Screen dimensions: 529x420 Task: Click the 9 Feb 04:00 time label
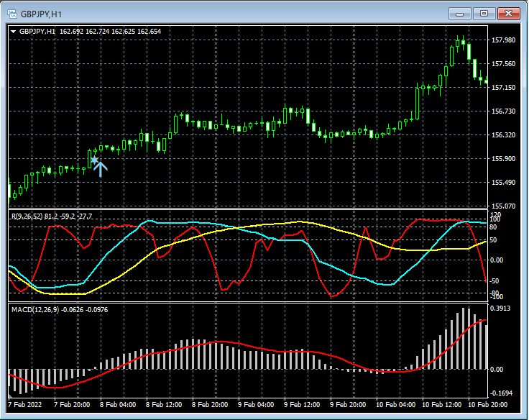tap(256, 404)
